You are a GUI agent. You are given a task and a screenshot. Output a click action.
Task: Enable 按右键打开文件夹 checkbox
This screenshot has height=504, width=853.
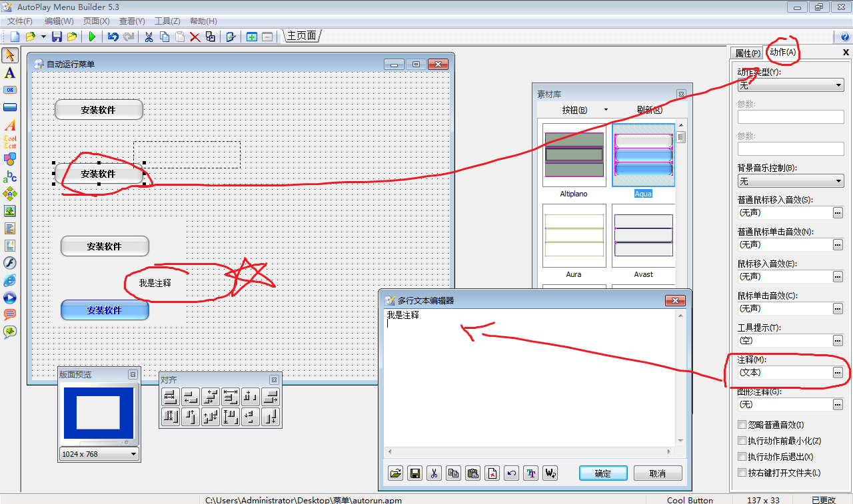tap(742, 473)
